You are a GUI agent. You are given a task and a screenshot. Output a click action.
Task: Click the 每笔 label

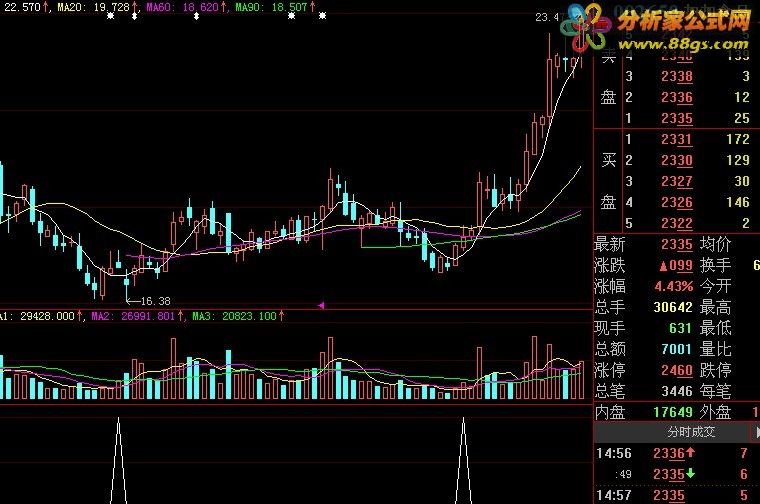(715, 391)
